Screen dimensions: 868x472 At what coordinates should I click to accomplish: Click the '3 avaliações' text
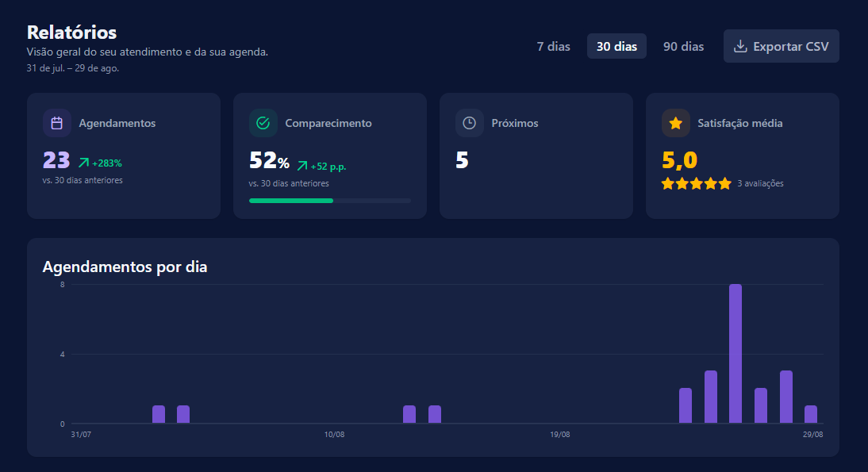coord(760,184)
